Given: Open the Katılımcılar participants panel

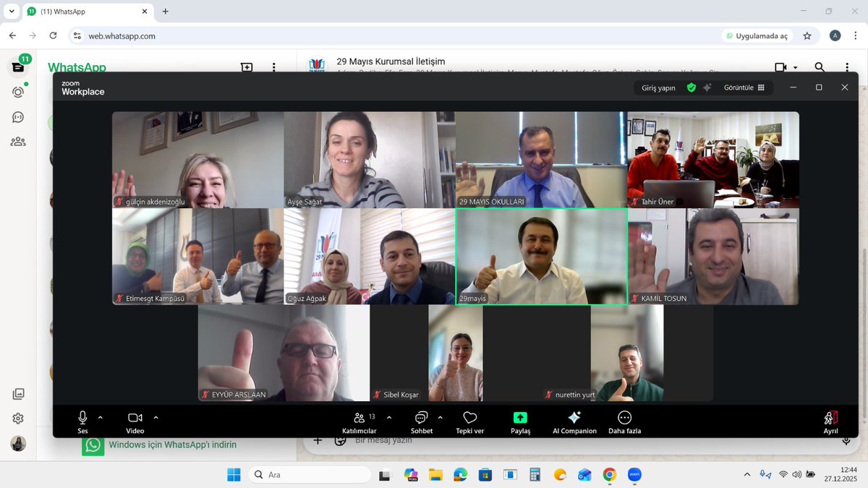Looking at the screenshot, I should pos(359,422).
